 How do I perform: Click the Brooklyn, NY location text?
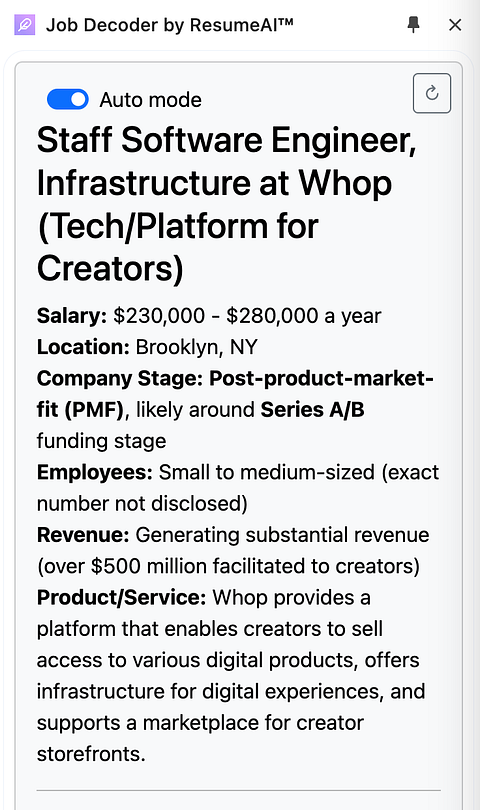196,347
